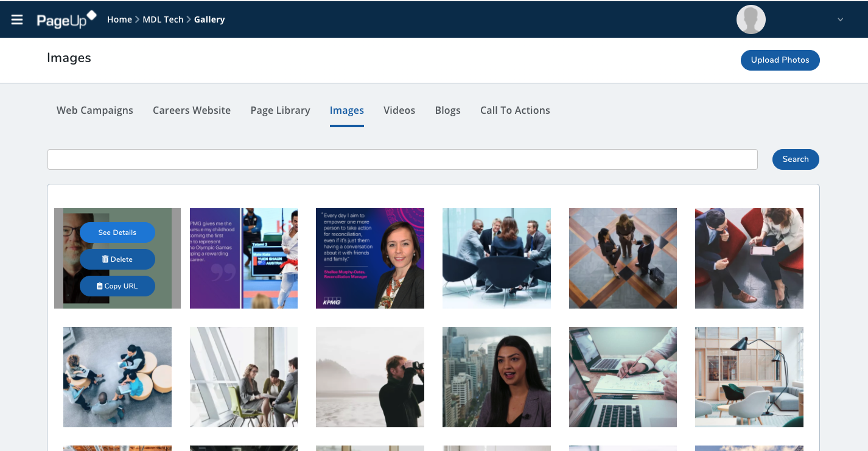The image size is (868, 451).
Task: Expand the account dropdown chevron
Action: 840,19
